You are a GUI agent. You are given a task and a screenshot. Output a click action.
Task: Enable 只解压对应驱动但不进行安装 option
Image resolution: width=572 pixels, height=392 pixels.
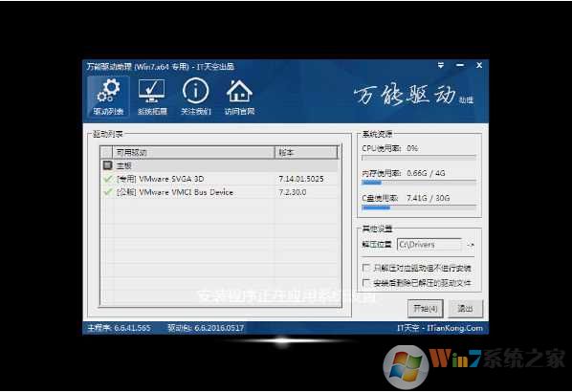click(366, 268)
